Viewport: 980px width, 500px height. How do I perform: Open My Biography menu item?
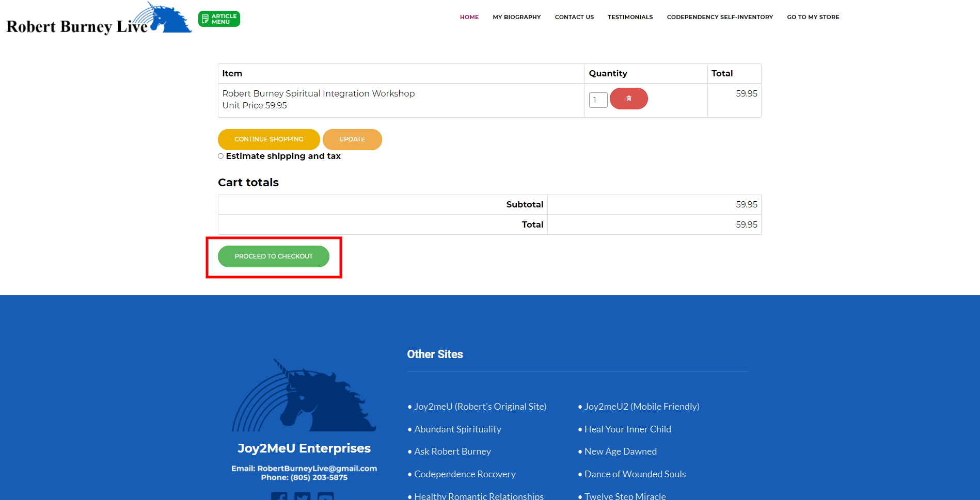coord(516,17)
